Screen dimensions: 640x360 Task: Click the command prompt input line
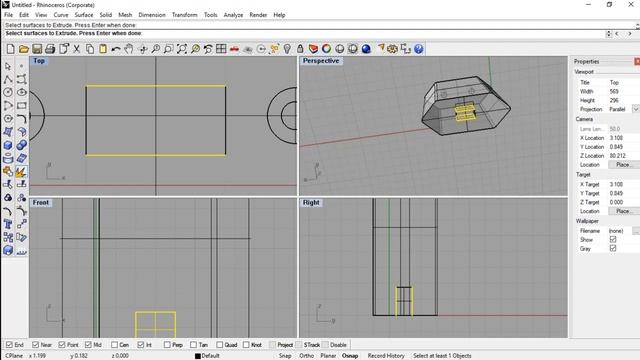(x=304, y=33)
